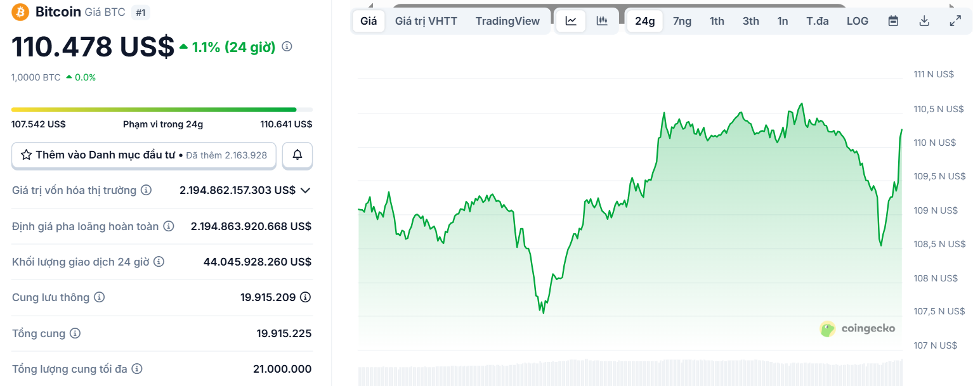The height and width of the screenshot is (386, 980).
Task: Click the chart download icon
Action: 924,20
